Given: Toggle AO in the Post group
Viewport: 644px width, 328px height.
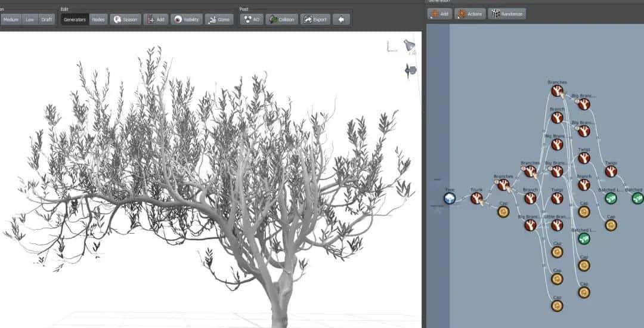Looking at the screenshot, I should [x=252, y=19].
